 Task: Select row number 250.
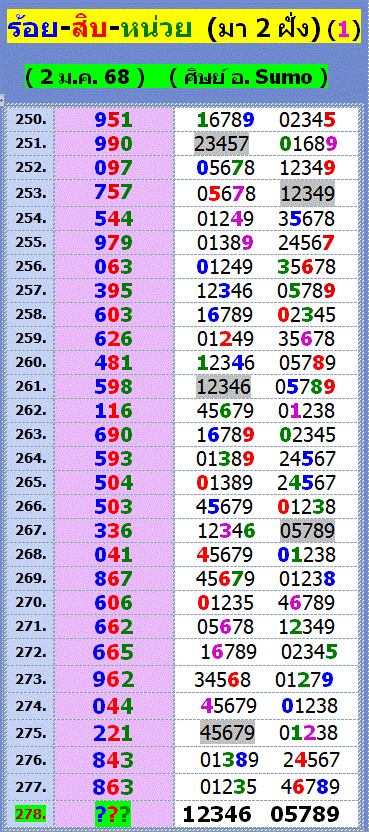click(31, 119)
